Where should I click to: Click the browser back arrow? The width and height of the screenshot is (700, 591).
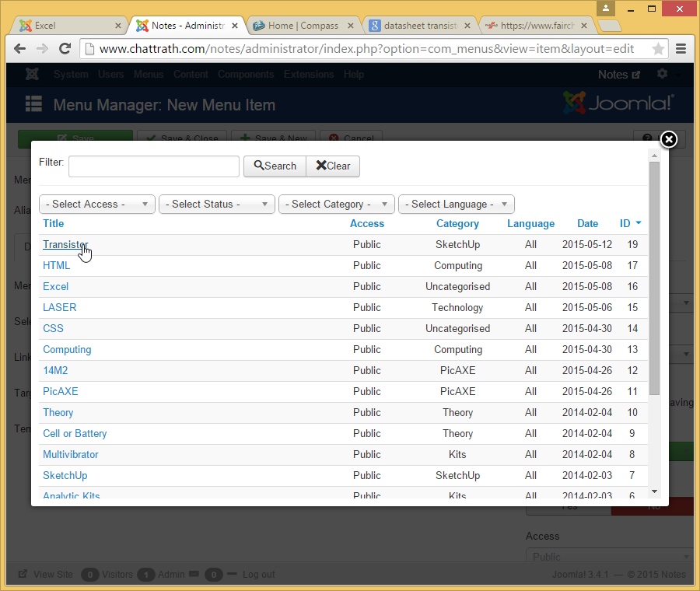pos(19,48)
